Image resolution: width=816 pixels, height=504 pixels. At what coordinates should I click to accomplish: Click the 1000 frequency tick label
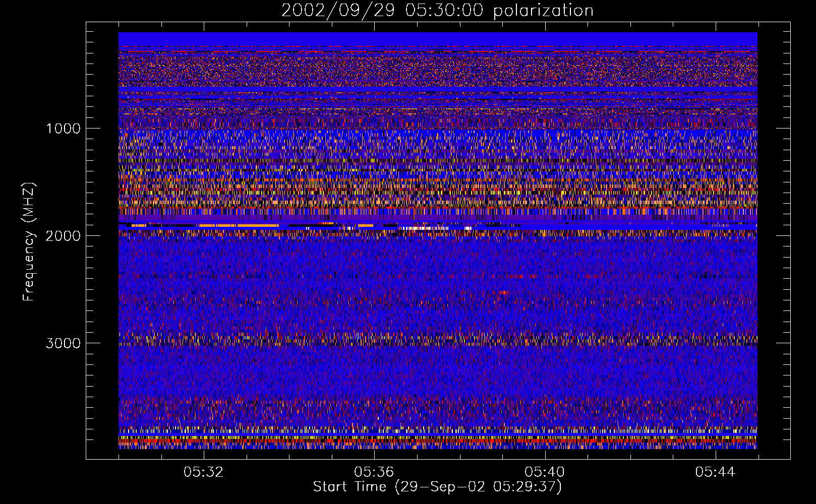[63, 129]
